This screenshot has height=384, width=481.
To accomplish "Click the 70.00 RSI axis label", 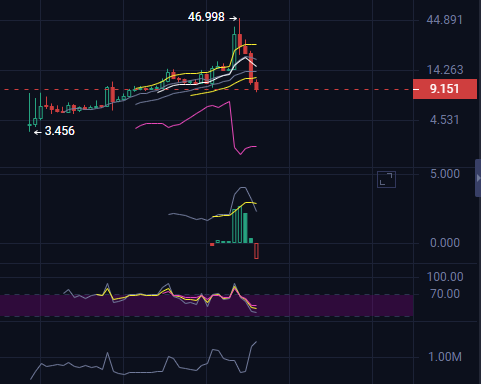I will [445, 294].
